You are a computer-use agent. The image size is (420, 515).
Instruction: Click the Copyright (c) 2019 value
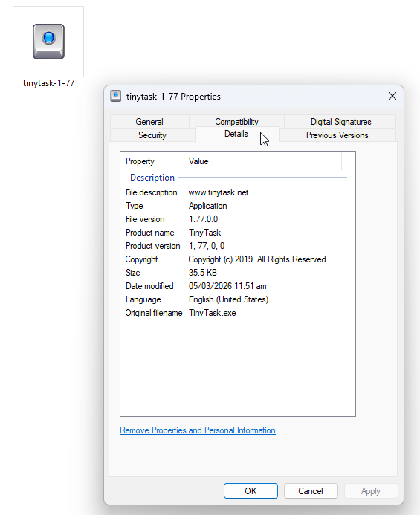pos(258,259)
